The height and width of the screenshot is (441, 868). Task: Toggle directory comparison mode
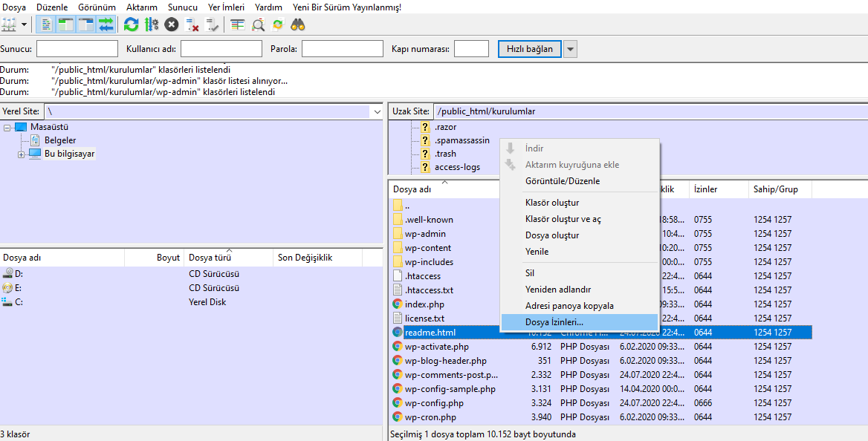pyautogui.click(x=258, y=24)
